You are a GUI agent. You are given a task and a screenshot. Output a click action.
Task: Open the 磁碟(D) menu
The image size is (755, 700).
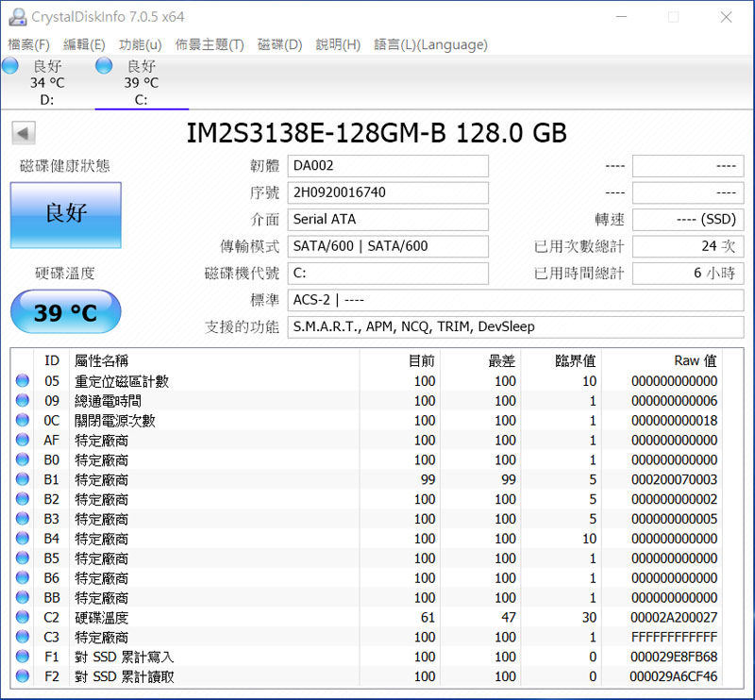(279, 44)
